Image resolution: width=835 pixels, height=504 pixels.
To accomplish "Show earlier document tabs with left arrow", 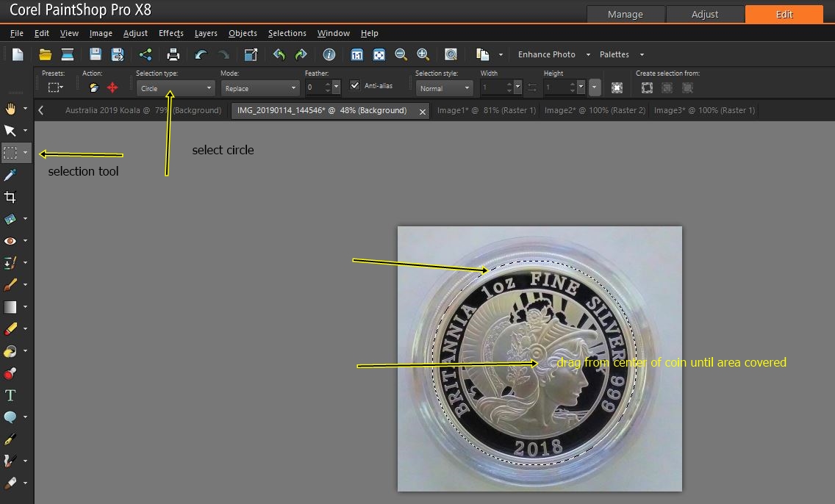I will (41, 110).
